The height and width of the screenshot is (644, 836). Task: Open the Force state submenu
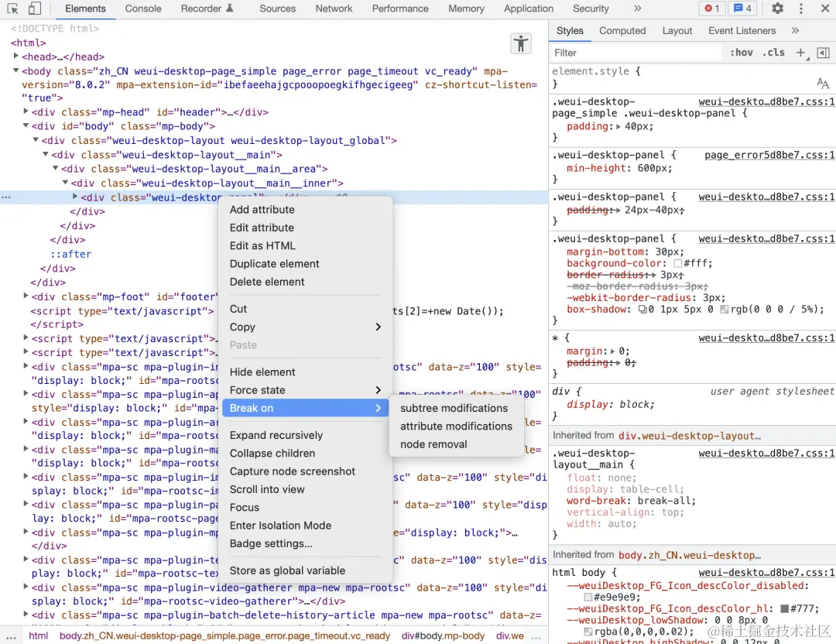305,390
